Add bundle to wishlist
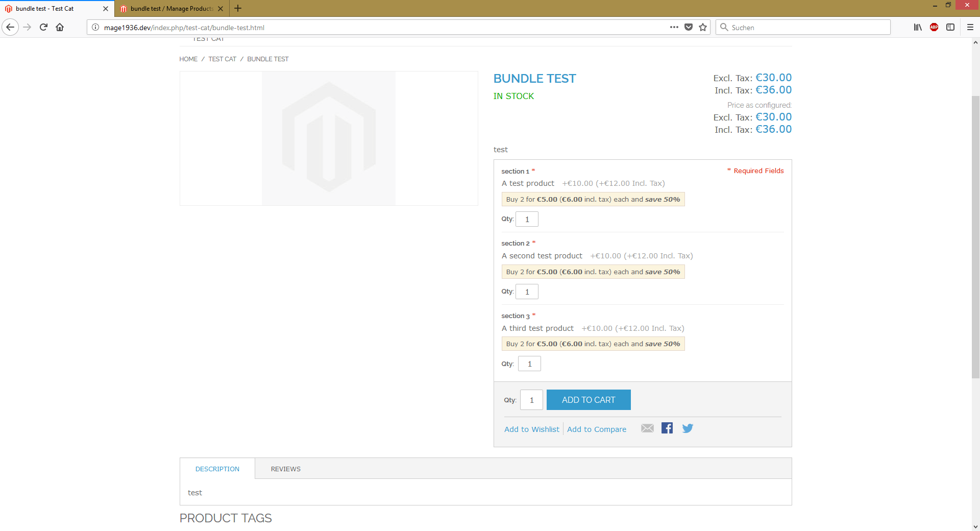The image size is (980, 531). 531,429
